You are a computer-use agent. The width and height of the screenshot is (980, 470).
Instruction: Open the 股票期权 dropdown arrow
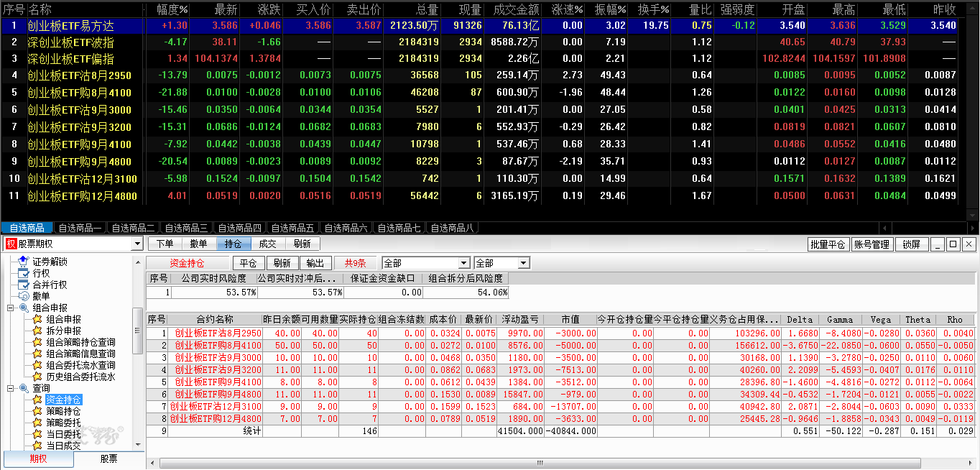tap(137, 244)
